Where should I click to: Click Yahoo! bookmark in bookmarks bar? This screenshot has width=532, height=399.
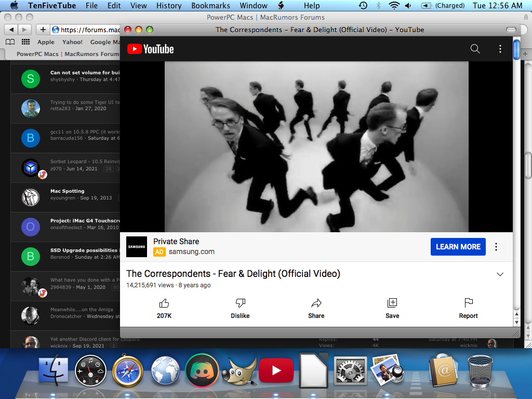click(x=72, y=42)
